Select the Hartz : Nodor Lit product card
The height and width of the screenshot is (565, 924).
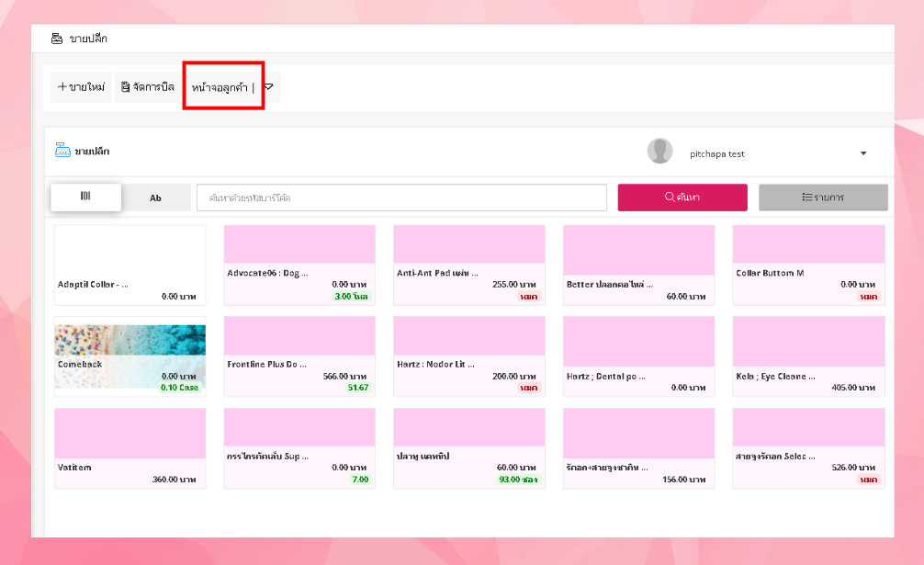(x=469, y=356)
